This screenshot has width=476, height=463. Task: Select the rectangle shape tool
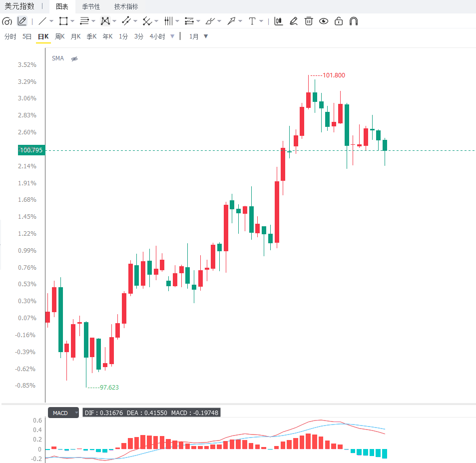tap(63, 21)
